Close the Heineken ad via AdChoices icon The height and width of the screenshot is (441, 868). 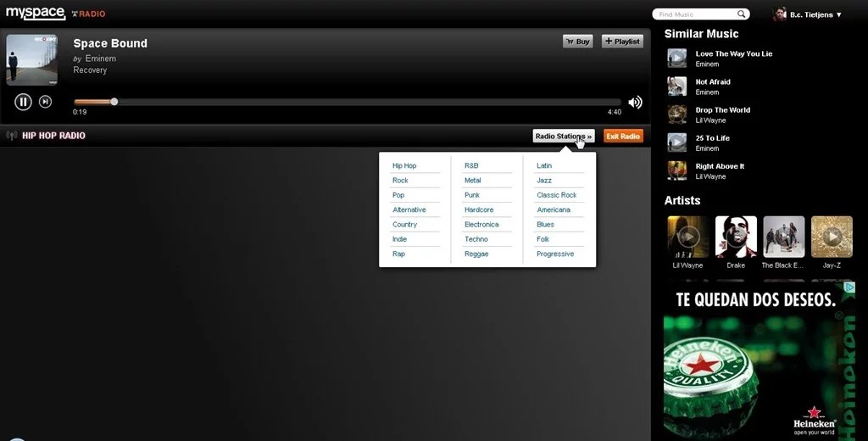[849, 287]
